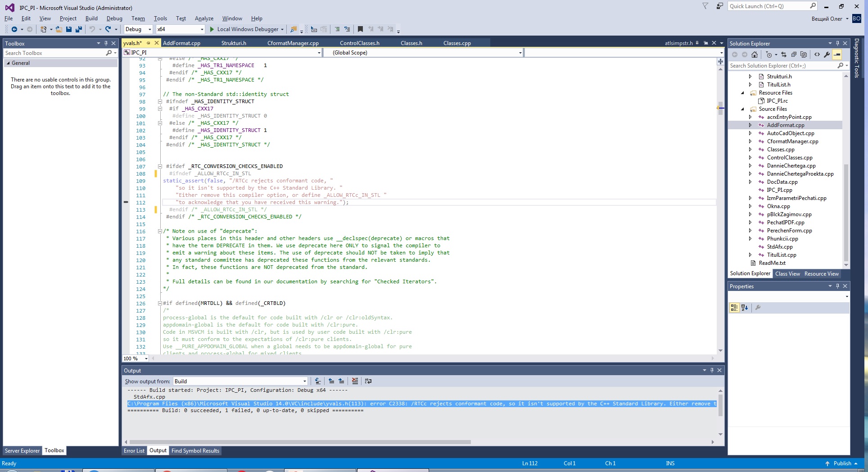Image resolution: width=868 pixels, height=472 pixels.
Task: Open the Diagnostic Tools side tab
Action: coord(856,58)
